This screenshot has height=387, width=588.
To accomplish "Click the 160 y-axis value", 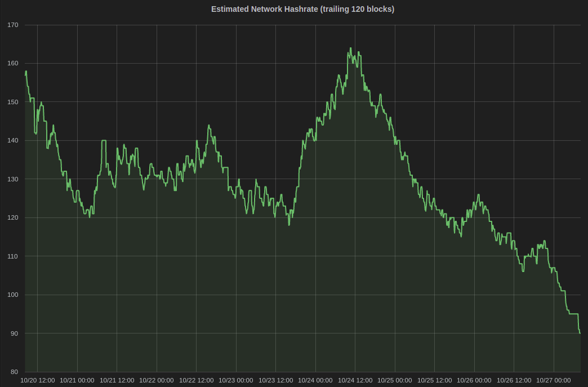I will [13, 64].
